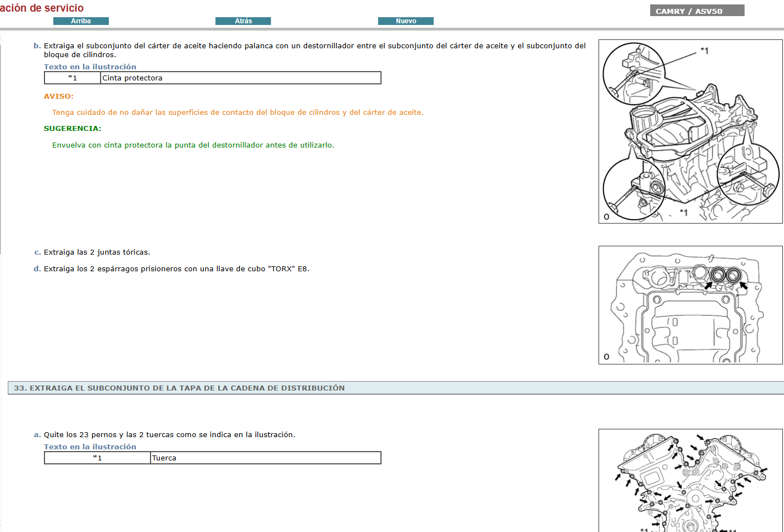Click the green hint about wrapping screwdriver tip
The height and width of the screenshot is (532, 784).
click(x=193, y=145)
